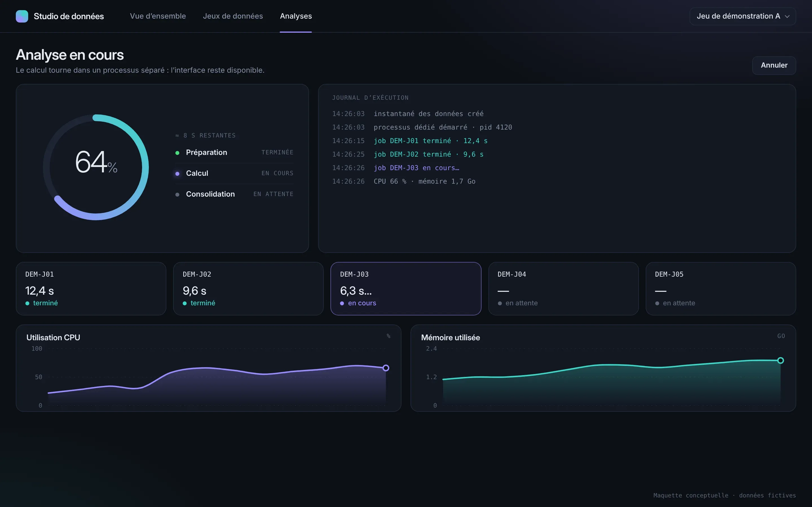Select the DEM-J02 job card
Image resolution: width=812 pixels, height=507 pixels.
248,289
